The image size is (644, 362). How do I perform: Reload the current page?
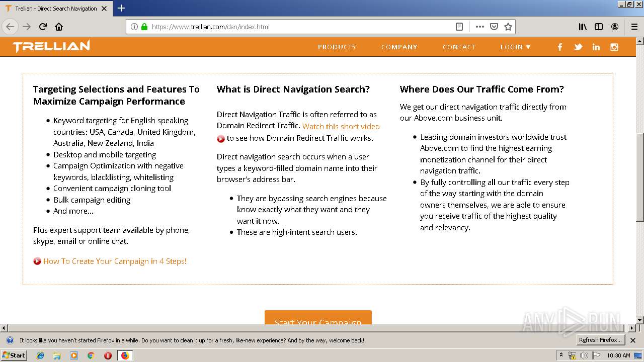(43, 27)
